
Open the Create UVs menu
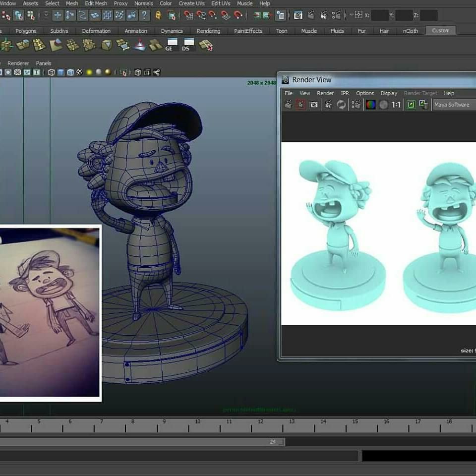[x=191, y=3]
